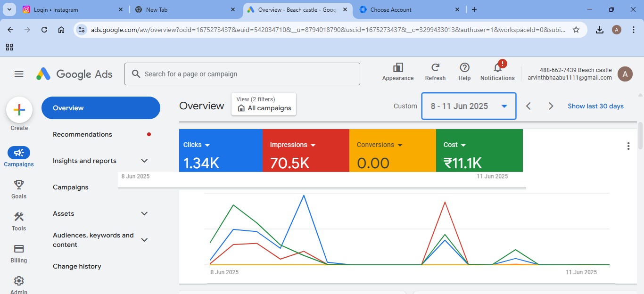Screen dimensions: 644x294
Task: Click Show last 30 days link
Action: [595, 106]
